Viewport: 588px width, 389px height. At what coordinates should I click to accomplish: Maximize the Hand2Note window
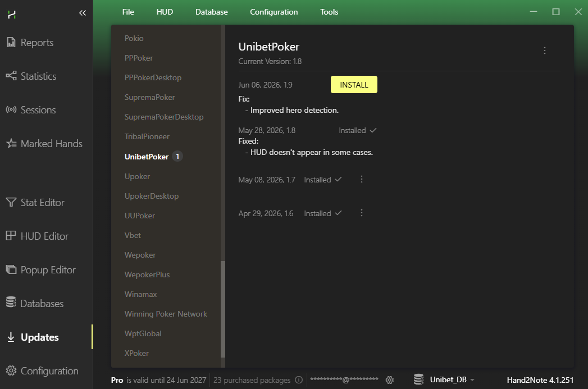556,12
